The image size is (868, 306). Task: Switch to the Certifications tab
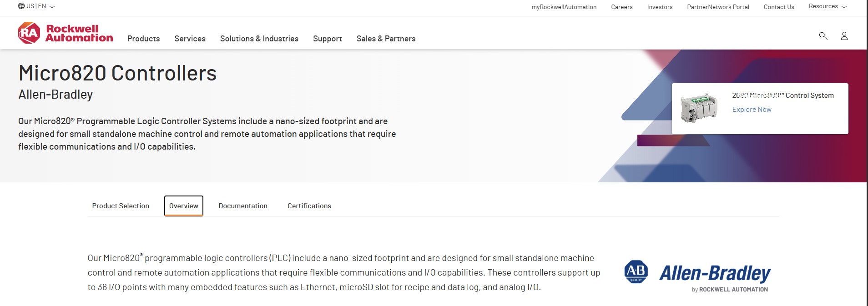point(309,206)
